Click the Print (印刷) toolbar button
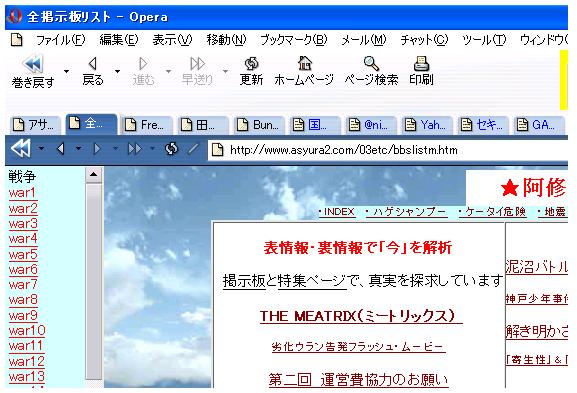Viewport: 577px width, 393px height. 421,71
